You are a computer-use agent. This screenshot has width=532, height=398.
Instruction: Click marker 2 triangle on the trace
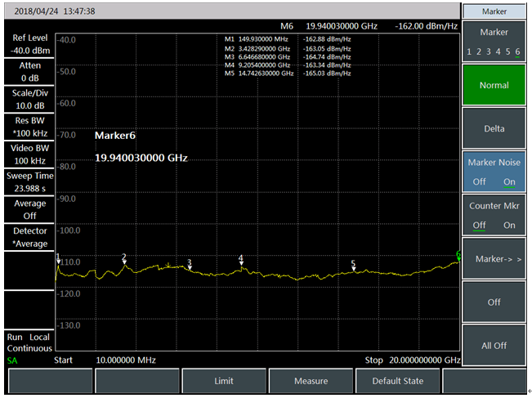point(124,262)
